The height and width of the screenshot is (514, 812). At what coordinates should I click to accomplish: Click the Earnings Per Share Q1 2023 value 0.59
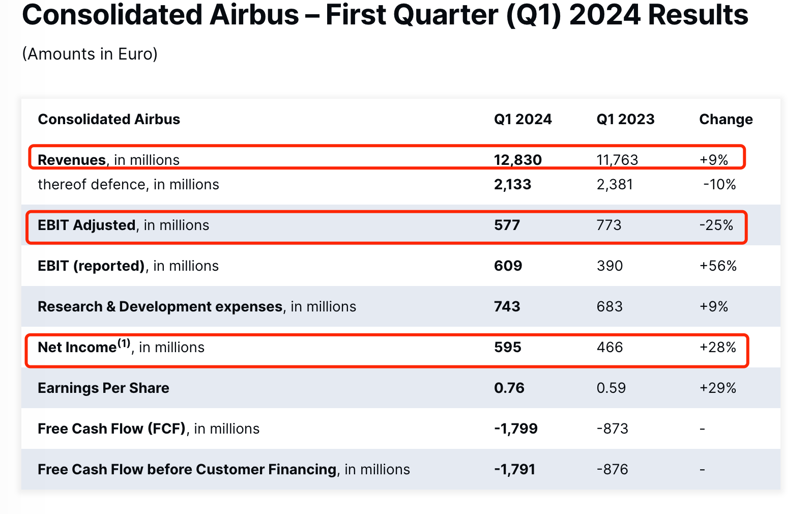click(x=611, y=388)
